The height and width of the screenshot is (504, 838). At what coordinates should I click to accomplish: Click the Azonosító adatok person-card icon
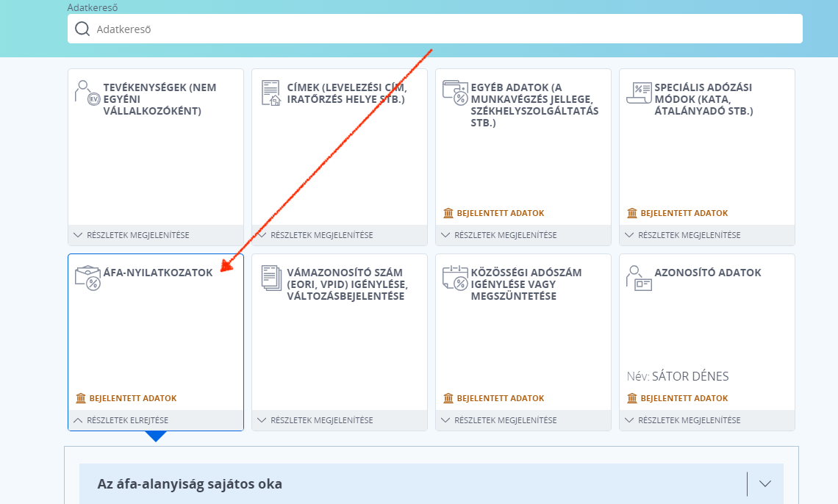[639, 278]
